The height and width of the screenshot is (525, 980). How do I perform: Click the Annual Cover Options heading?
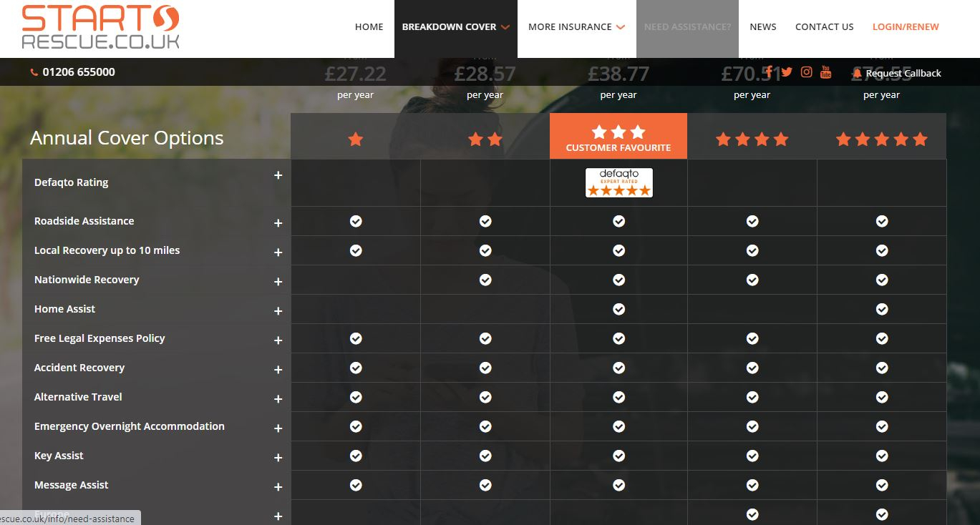click(127, 138)
